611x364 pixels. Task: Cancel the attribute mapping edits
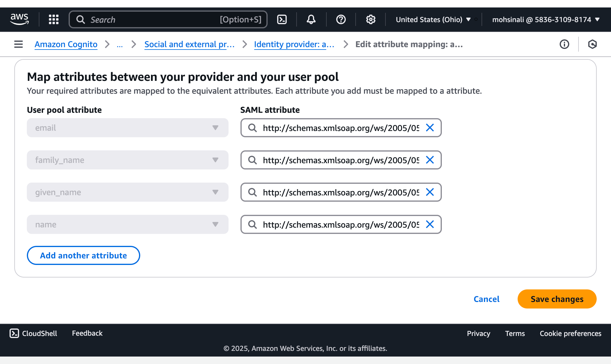486,299
